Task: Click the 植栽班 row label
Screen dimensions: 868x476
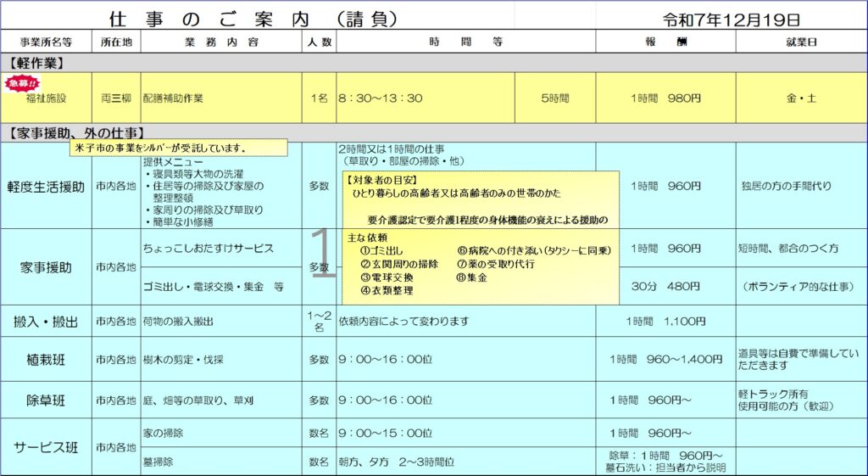Action: pos(46,360)
